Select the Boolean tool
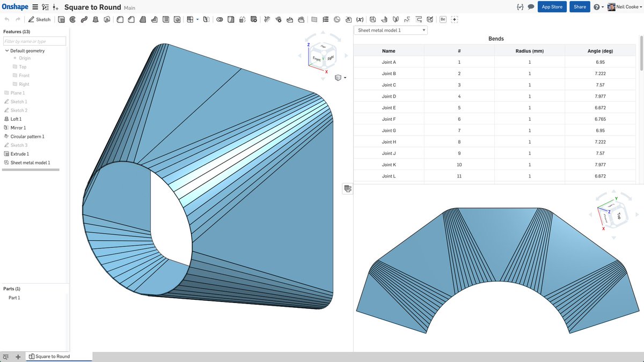This screenshot has height=362, width=644. click(x=219, y=19)
